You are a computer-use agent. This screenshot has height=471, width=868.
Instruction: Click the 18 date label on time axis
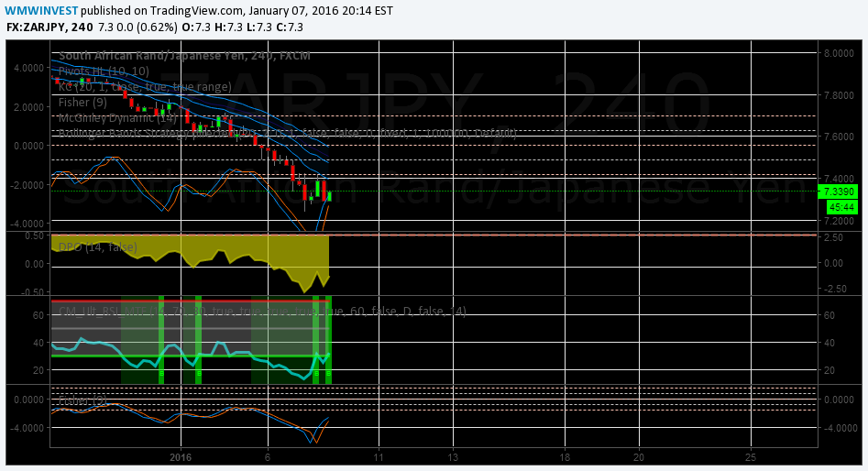tap(565, 457)
